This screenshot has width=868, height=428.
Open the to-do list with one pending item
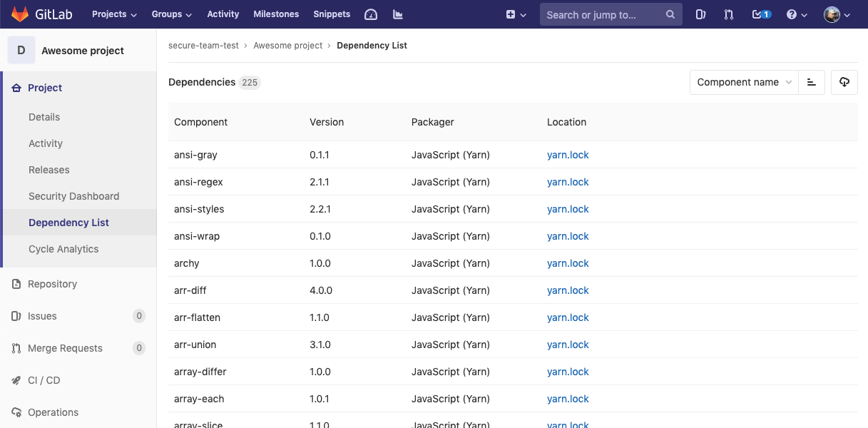760,14
